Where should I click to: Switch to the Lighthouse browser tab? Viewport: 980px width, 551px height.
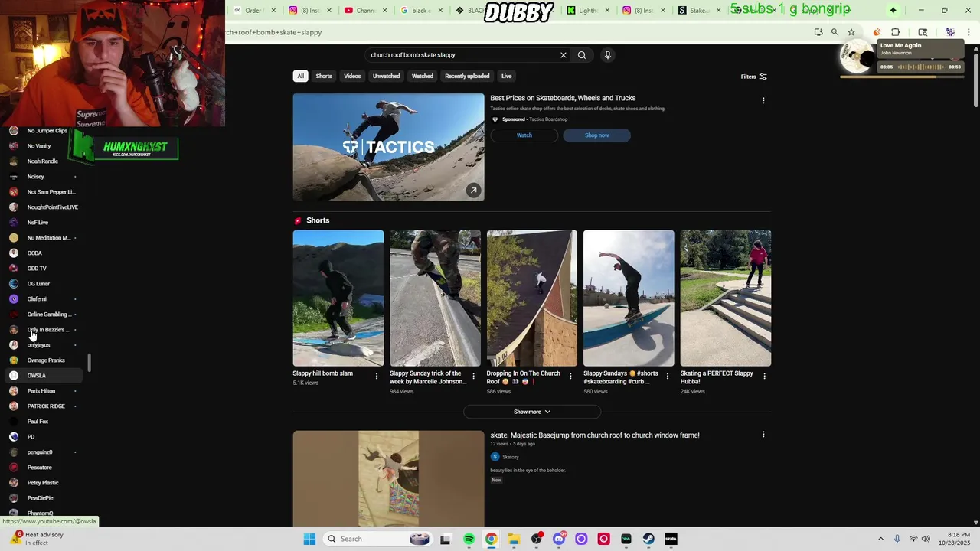(588, 11)
